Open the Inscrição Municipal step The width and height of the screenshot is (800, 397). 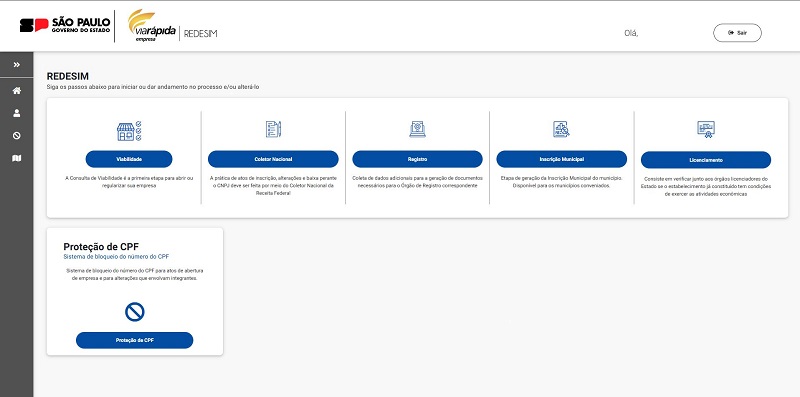click(561, 159)
